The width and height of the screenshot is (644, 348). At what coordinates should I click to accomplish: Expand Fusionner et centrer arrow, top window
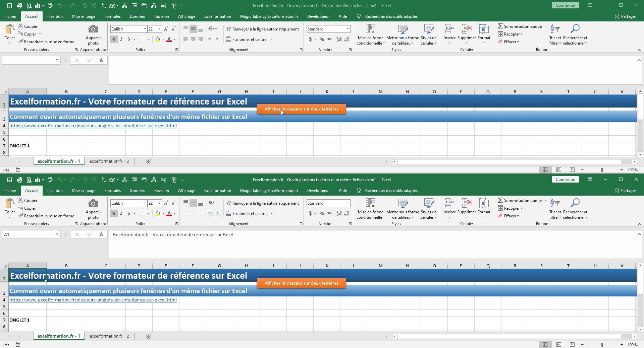[x=272, y=40]
